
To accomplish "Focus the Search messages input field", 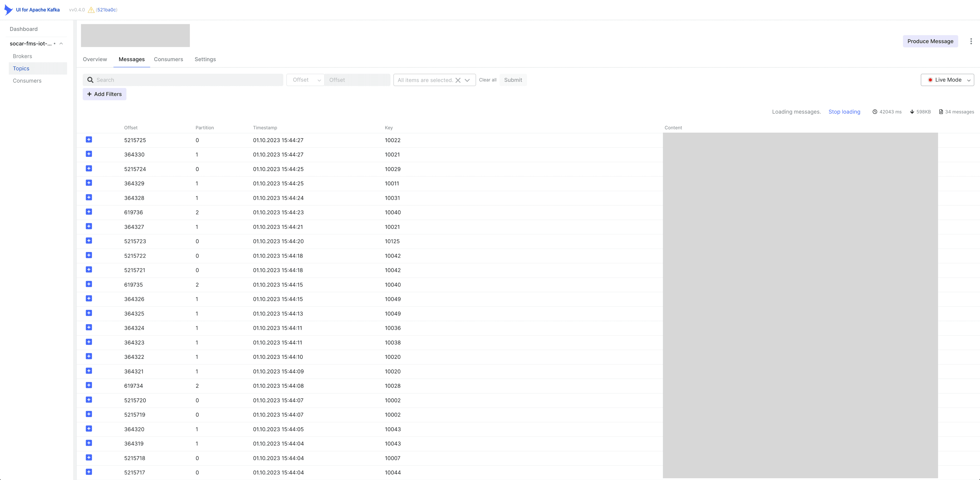I will [183, 80].
